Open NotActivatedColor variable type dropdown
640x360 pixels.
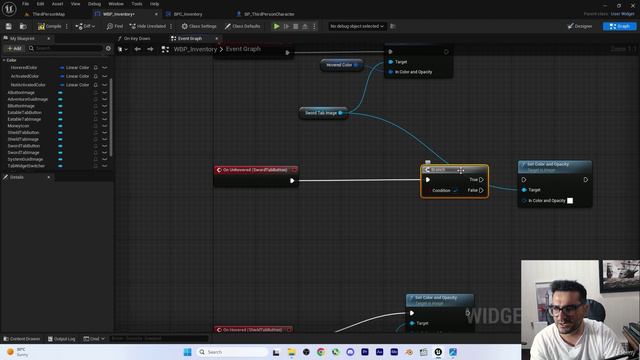[74, 84]
